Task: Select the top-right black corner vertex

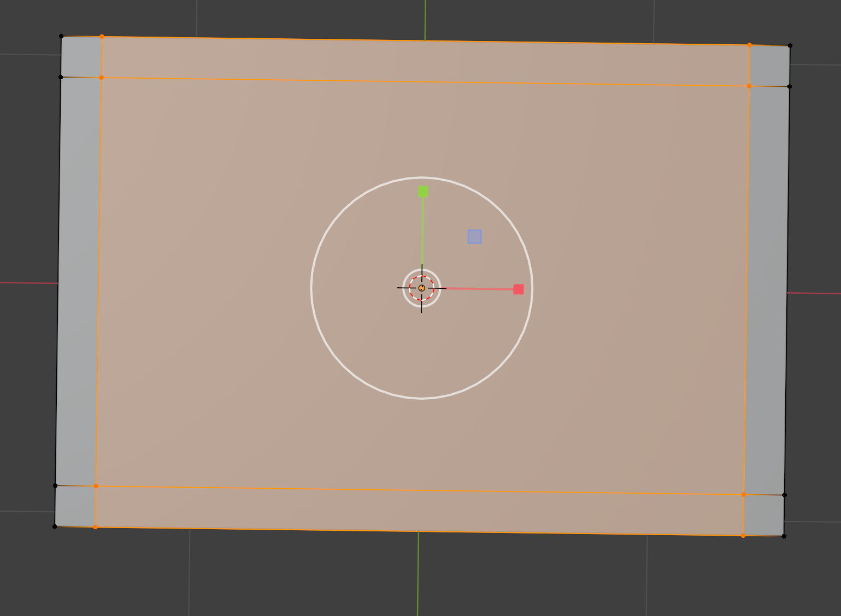Action: 790,46
